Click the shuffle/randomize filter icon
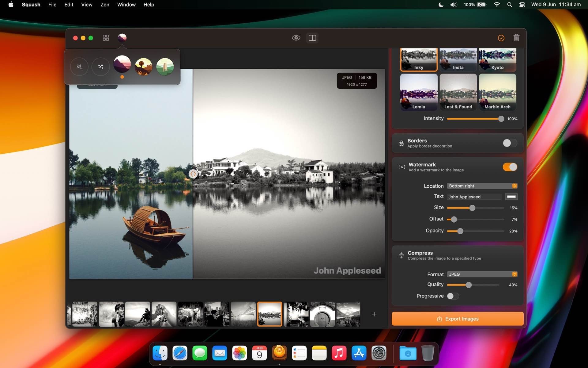 (100, 67)
